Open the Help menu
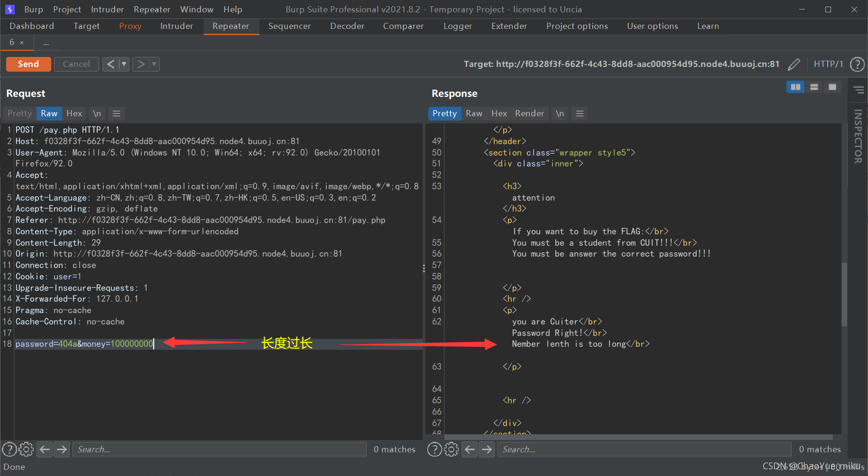 pyautogui.click(x=233, y=9)
